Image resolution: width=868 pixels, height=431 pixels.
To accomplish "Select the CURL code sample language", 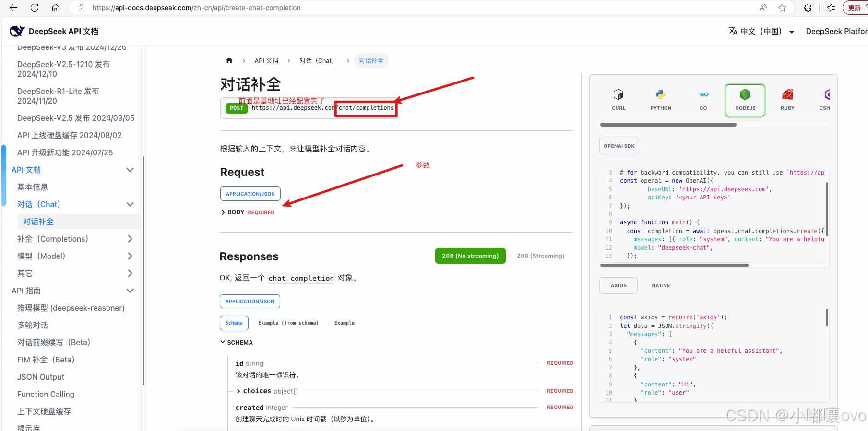I will pos(618,100).
